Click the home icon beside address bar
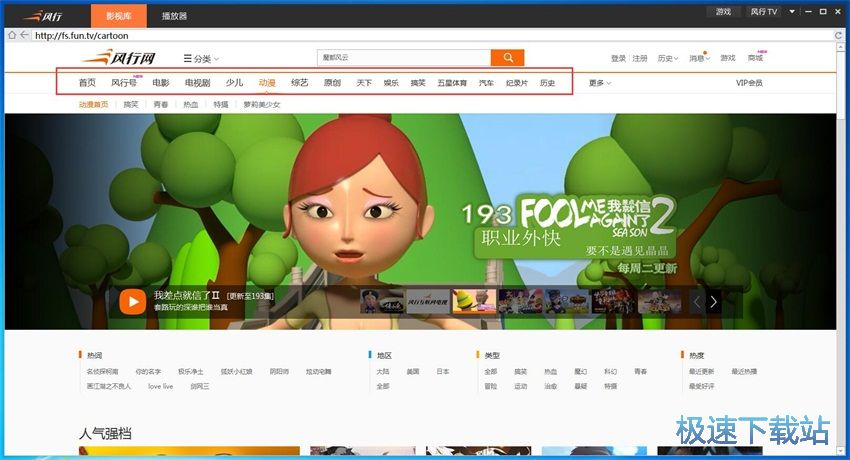This screenshot has height=460, width=850. [x=12, y=35]
